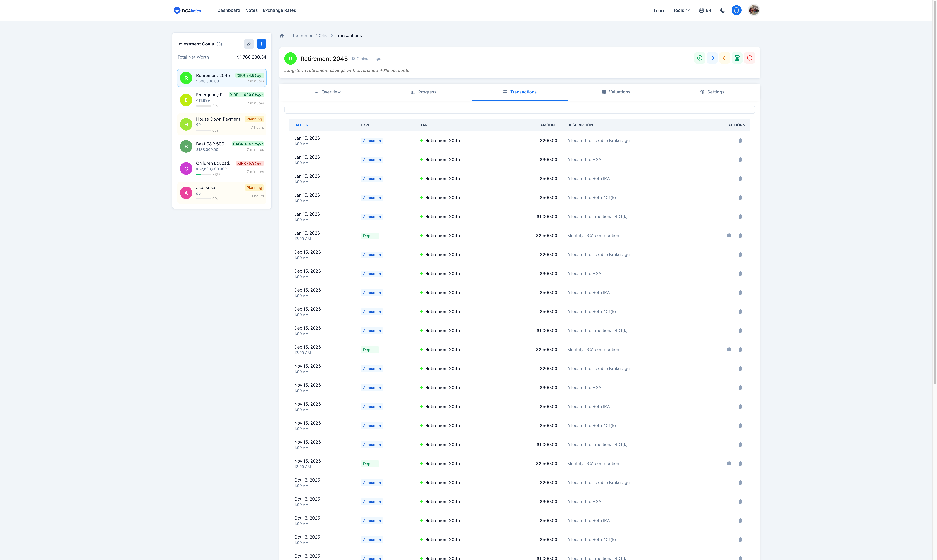Click the blue transfer arrow icon

tap(712, 58)
